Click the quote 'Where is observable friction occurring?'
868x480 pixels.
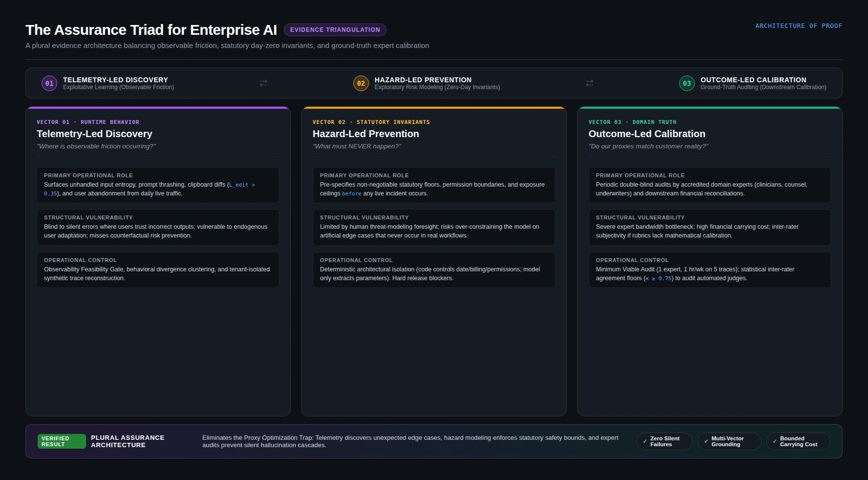(x=96, y=146)
